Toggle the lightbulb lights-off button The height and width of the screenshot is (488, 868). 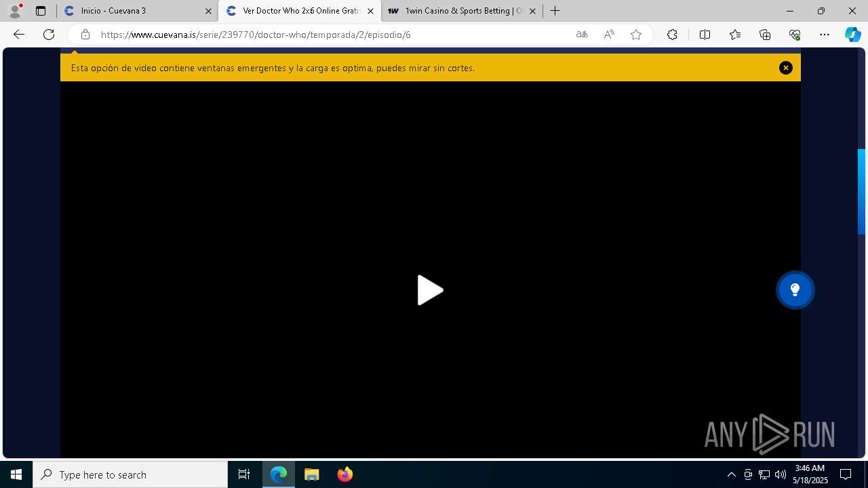795,290
